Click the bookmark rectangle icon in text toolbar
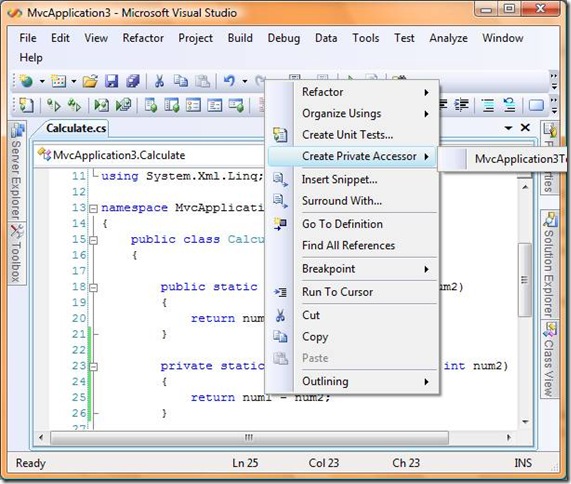The height and width of the screenshot is (484, 571). pyautogui.click(x=536, y=106)
